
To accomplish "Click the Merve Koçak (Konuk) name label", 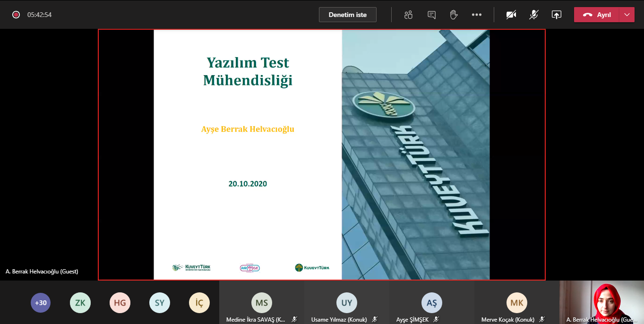I will click(508, 320).
